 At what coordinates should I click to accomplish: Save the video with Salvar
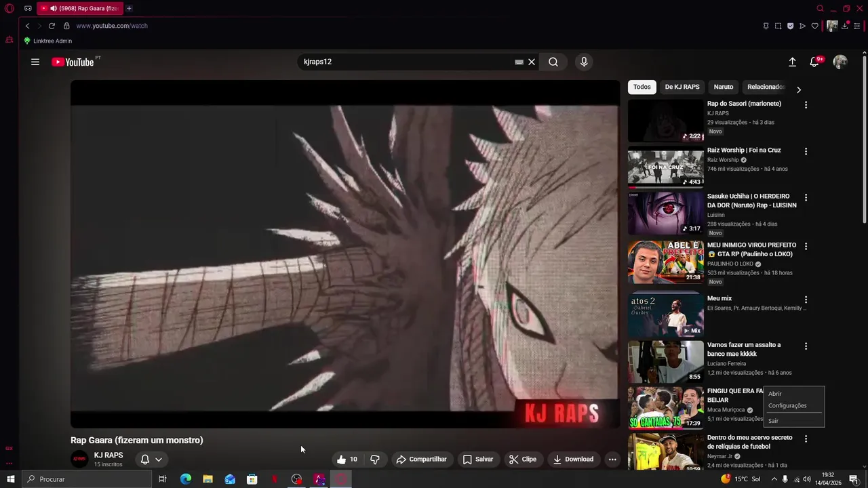pos(478,460)
